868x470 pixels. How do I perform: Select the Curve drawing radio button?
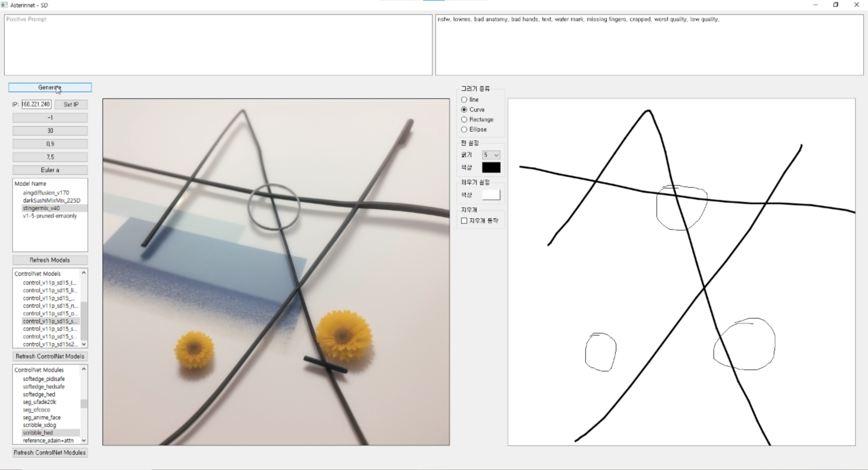(x=464, y=109)
